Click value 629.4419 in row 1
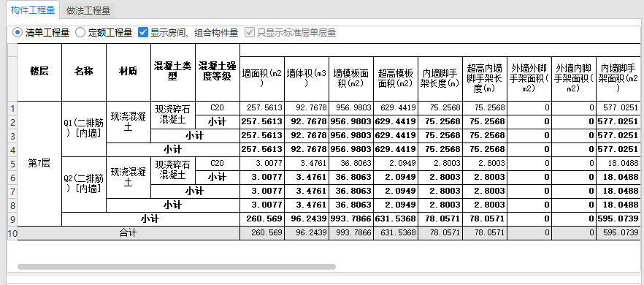 (x=395, y=108)
